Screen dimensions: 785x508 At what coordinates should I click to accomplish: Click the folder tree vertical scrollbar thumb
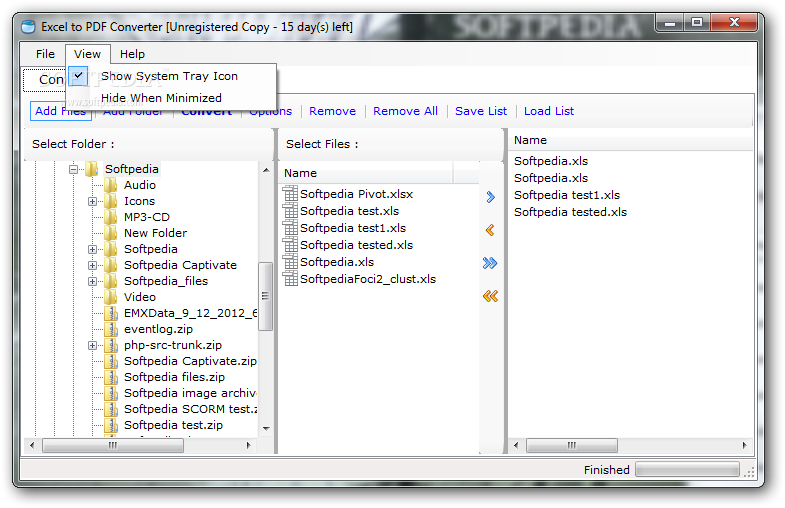click(265, 296)
